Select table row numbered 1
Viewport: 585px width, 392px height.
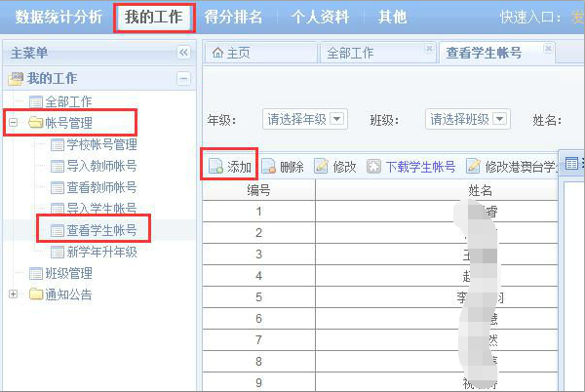[x=380, y=212]
